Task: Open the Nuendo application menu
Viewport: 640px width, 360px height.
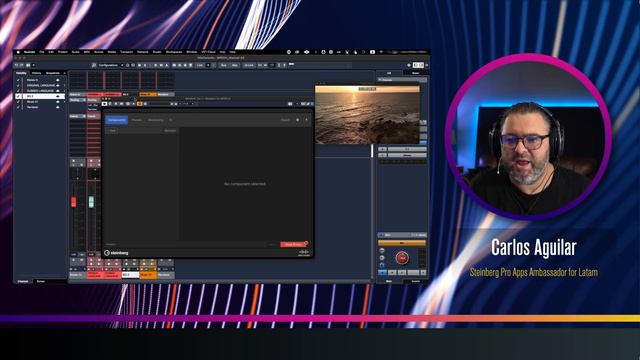Action: click(x=29, y=52)
